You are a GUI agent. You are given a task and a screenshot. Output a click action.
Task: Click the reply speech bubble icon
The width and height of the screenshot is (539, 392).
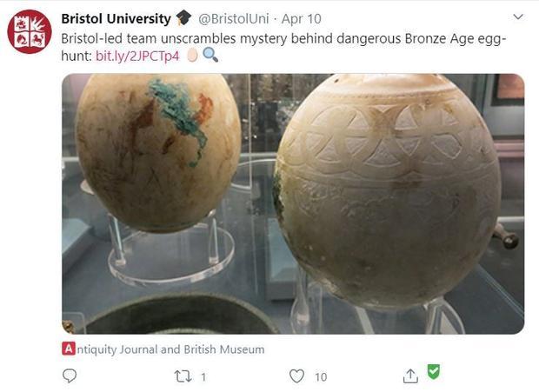click(x=70, y=375)
